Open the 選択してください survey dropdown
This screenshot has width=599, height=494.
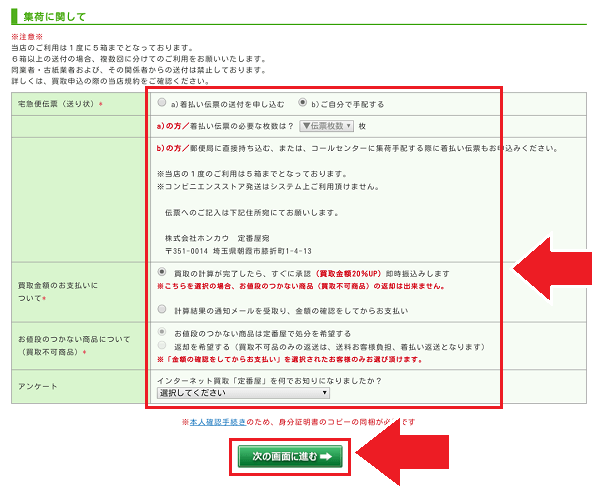pos(243,393)
